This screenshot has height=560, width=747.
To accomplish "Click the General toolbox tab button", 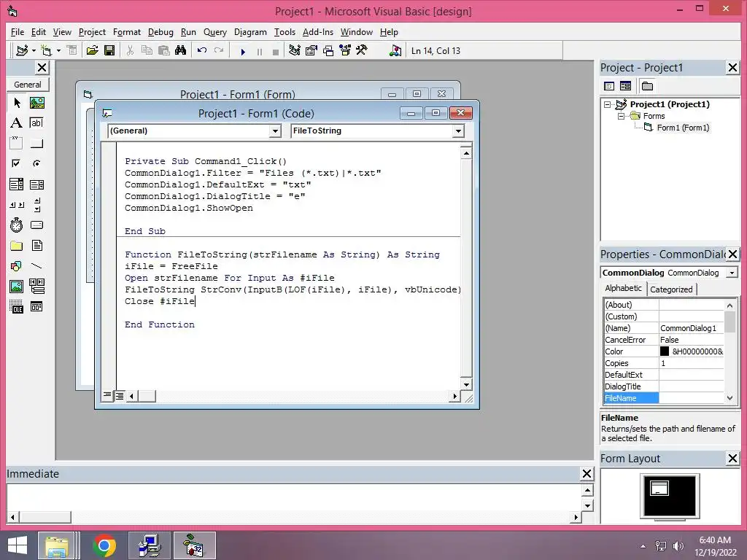I will pos(28,85).
